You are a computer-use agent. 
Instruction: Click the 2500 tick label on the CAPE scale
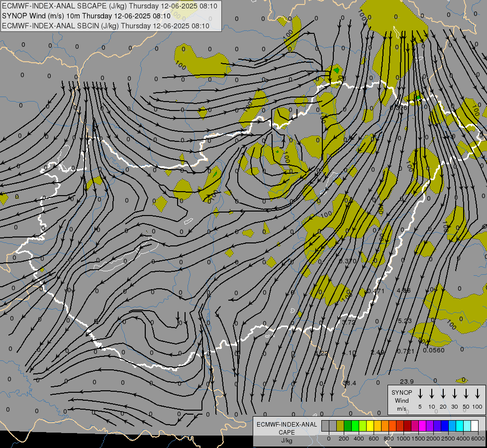[448, 439]
